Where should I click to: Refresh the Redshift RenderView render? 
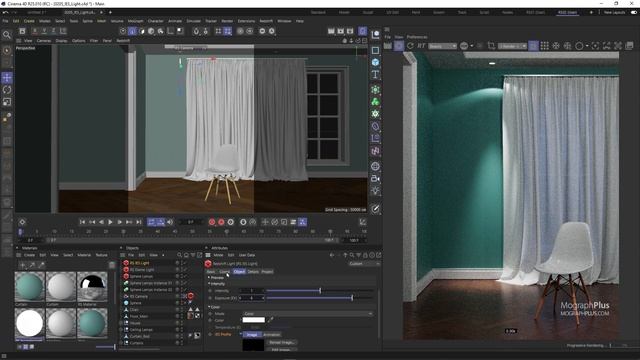pos(410,46)
